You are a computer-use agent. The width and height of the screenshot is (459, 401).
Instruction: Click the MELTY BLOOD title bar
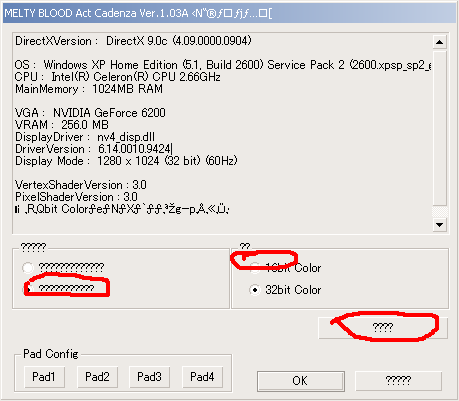point(229,13)
